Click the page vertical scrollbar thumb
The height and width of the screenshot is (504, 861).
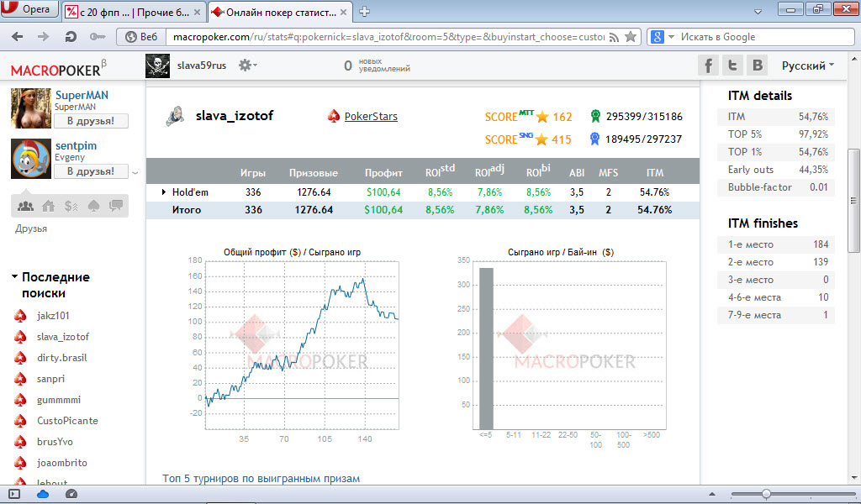pyautogui.click(x=854, y=201)
